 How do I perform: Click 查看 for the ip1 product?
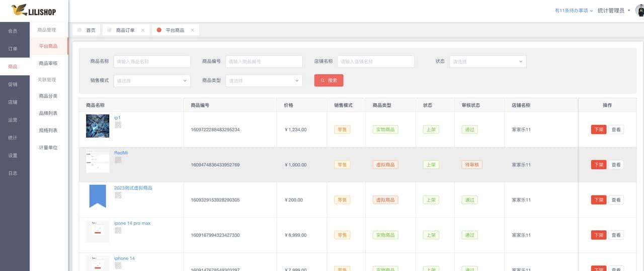tap(616, 129)
